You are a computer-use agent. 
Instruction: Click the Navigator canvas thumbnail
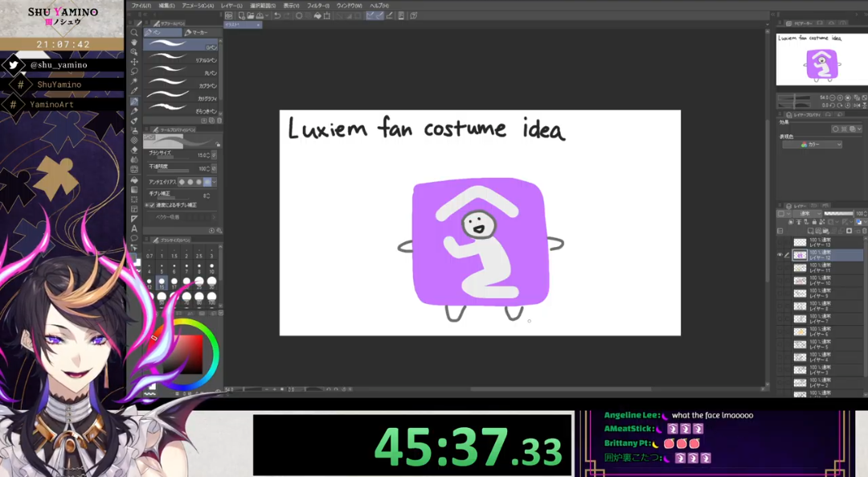point(821,60)
